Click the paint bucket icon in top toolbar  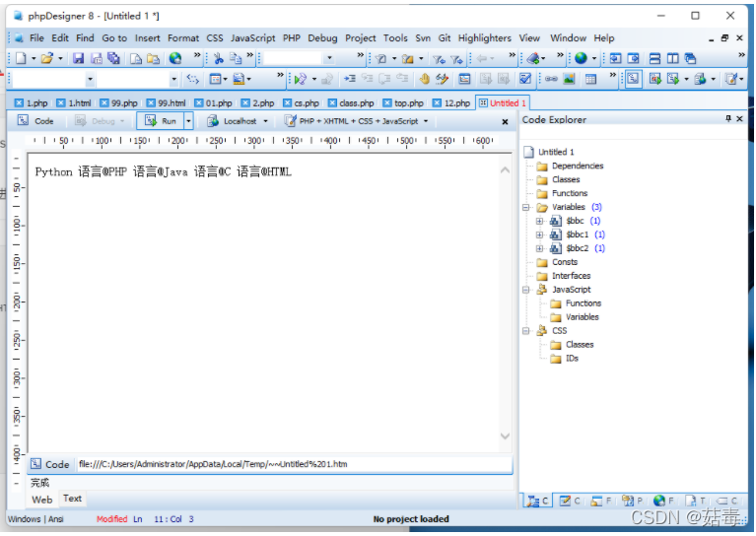click(x=533, y=59)
